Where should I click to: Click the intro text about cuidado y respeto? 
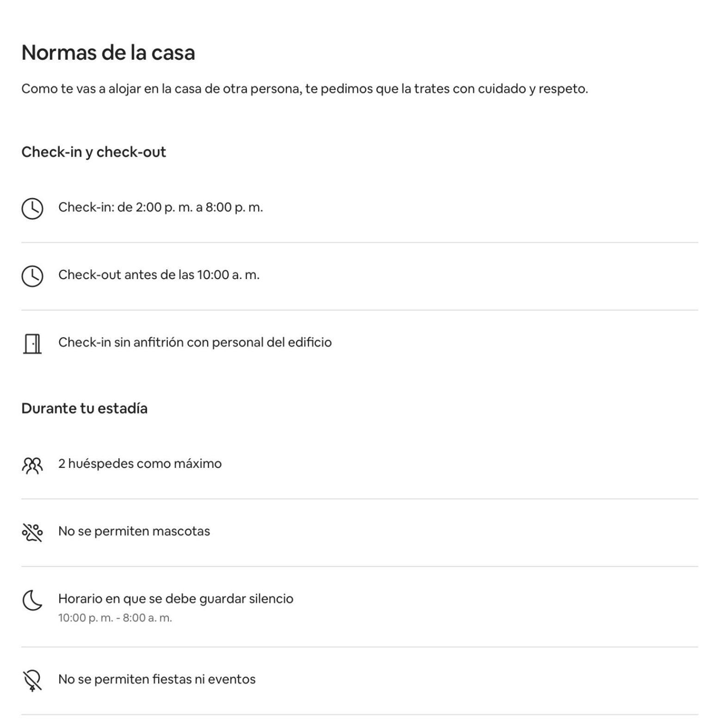point(305,88)
